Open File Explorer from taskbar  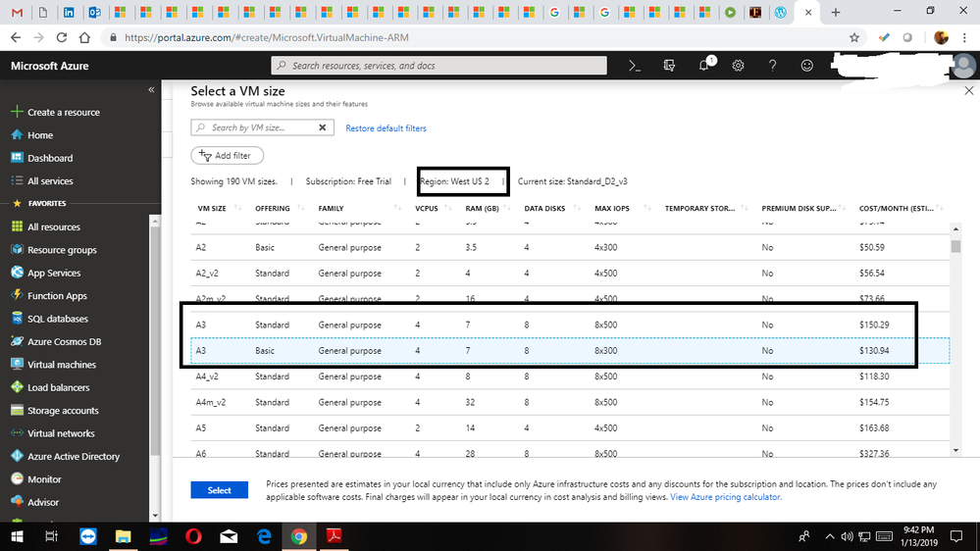[124, 536]
